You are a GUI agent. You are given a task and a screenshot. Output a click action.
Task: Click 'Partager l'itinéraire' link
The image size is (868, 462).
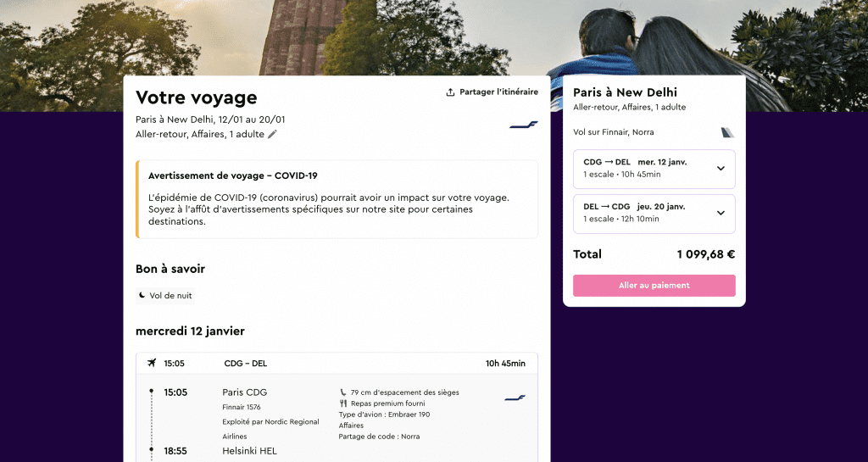[492, 92]
